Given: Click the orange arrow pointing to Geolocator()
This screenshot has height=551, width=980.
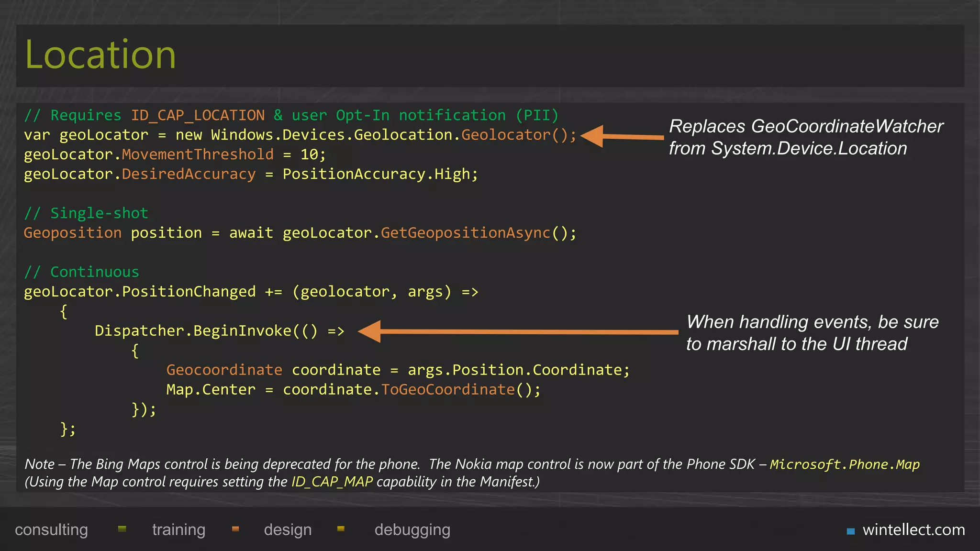Looking at the screenshot, I should 622,137.
